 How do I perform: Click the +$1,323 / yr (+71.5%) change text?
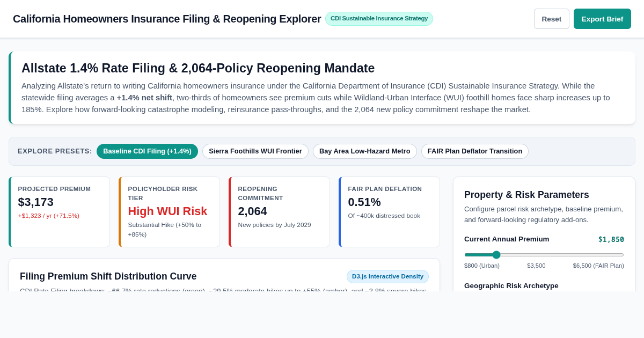49,216
